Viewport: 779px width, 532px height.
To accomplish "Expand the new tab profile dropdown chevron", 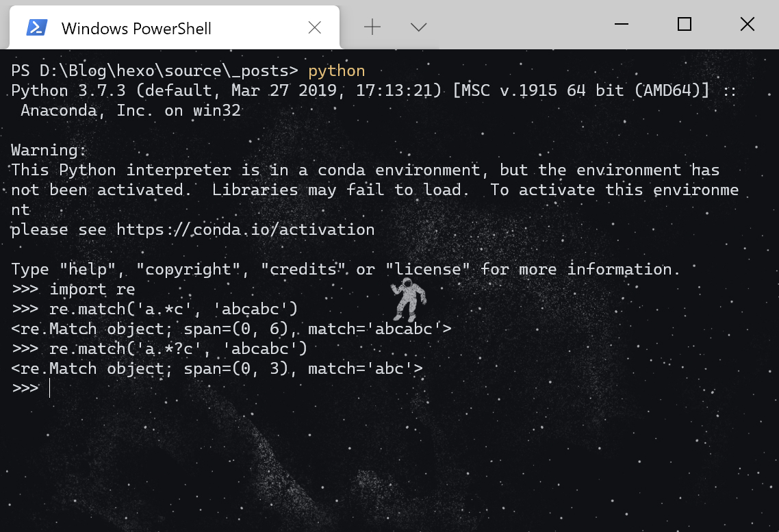I will point(419,27).
